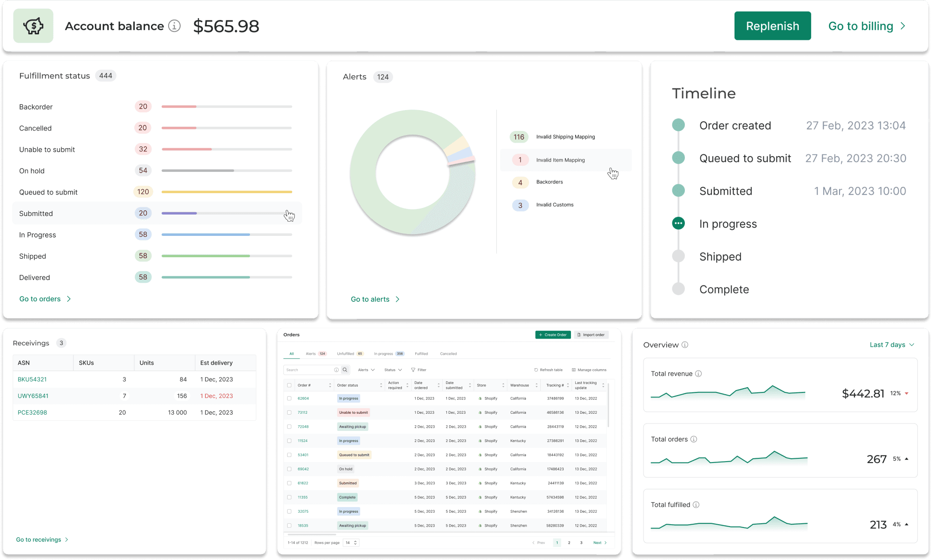Click the In progress timeline marker
The height and width of the screenshot is (560, 932).
click(678, 223)
